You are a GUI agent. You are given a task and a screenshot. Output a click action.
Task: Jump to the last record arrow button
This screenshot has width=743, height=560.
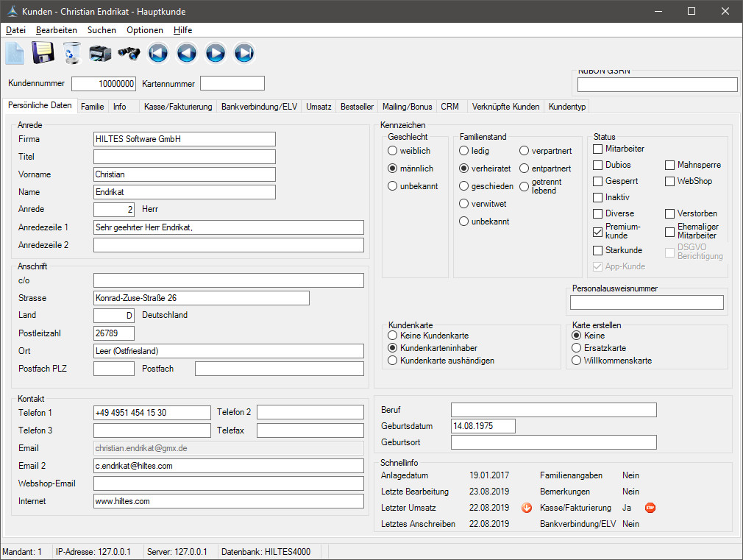point(244,53)
